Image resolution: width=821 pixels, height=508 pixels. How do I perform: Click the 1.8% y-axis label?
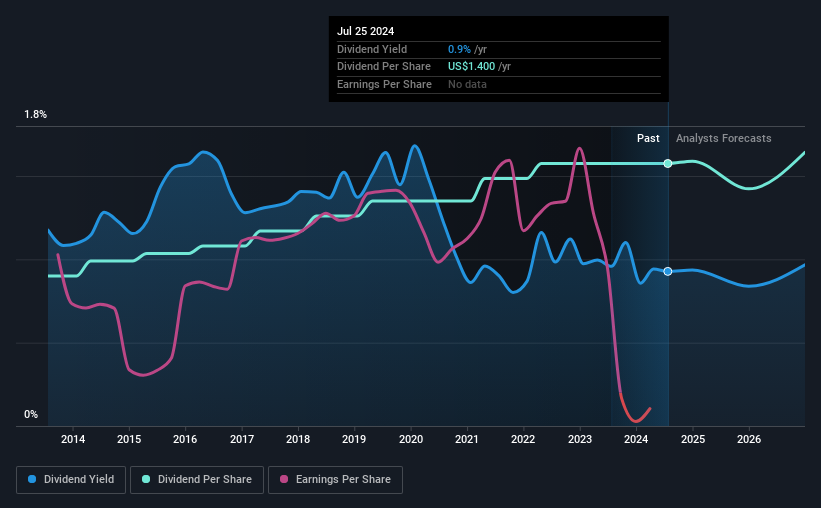tap(36, 115)
